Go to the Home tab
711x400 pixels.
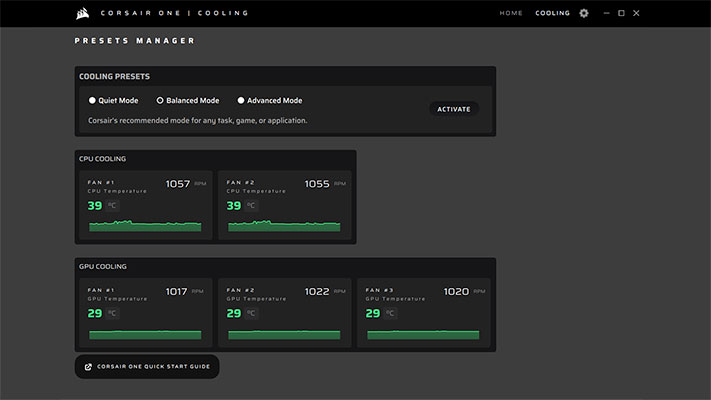(x=511, y=14)
